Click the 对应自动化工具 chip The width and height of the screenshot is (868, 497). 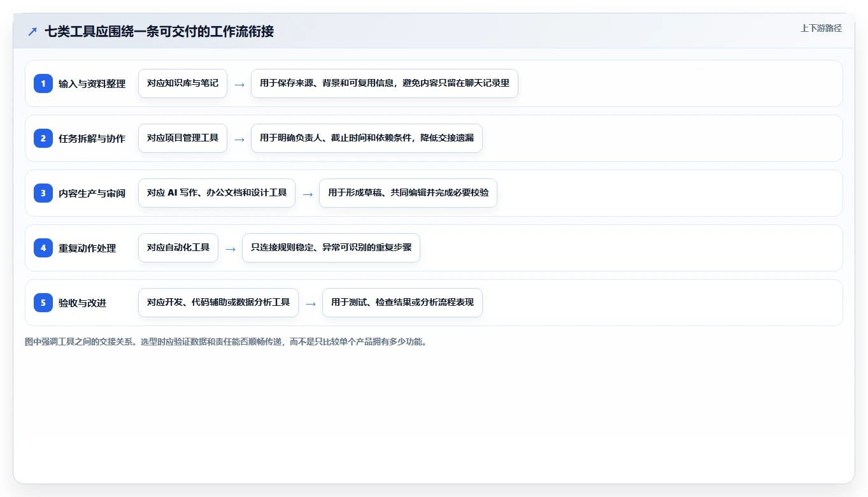(x=178, y=248)
